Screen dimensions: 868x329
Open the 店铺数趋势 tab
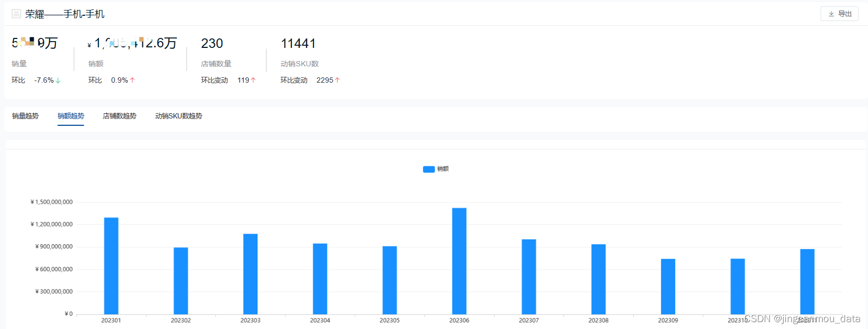(120, 116)
